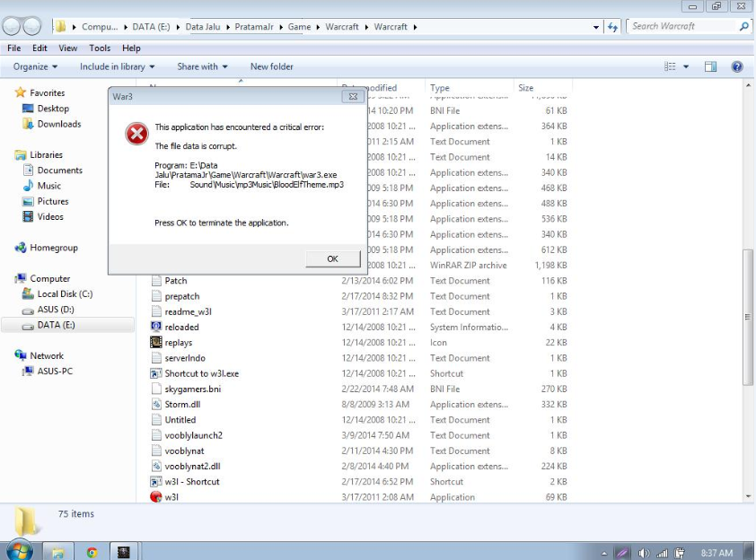Open Videos library

[50, 216]
